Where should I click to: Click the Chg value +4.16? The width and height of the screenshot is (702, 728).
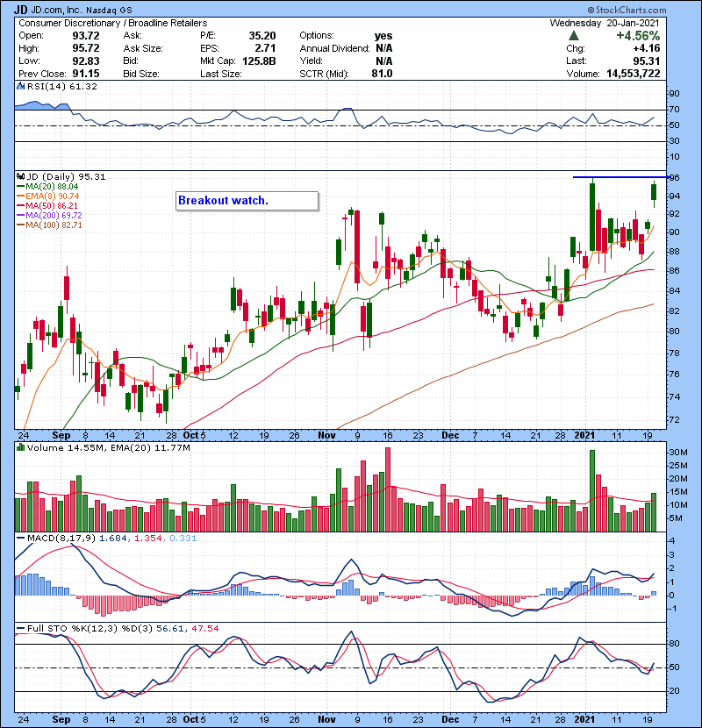click(x=646, y=48)
